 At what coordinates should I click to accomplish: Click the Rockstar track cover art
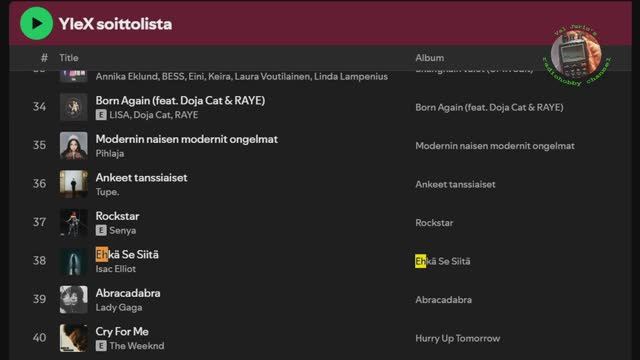tap(73, 222)
